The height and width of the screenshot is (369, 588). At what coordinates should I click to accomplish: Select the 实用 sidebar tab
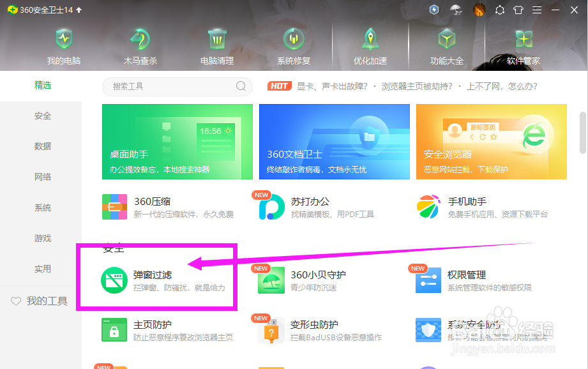[x=42, y=269]
